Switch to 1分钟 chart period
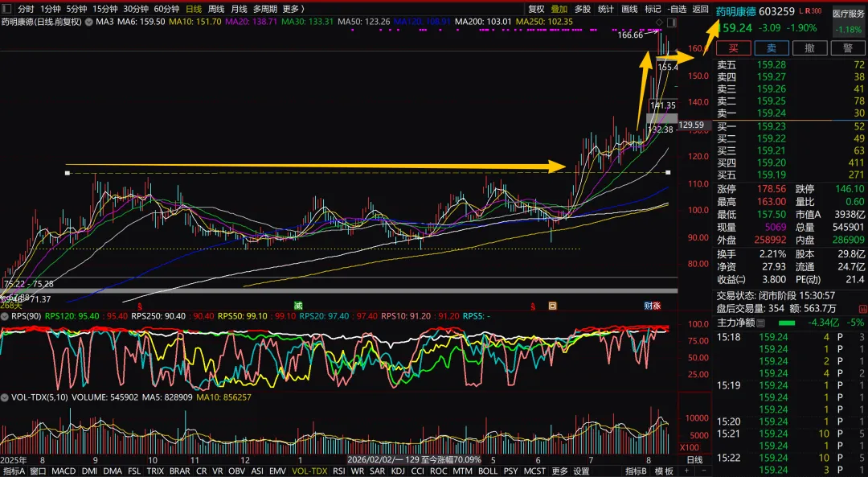This screenshot has height=477, width=868. [x=51, y=9]
